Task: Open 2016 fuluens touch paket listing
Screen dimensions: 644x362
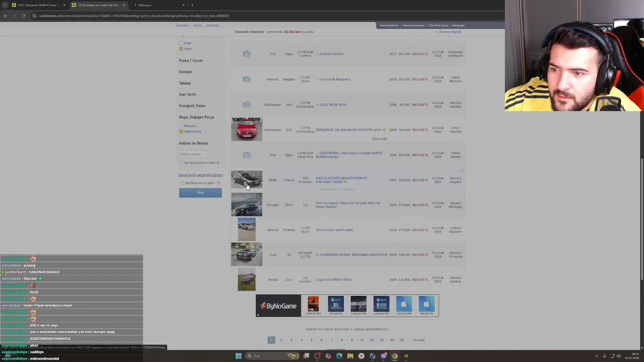Action: click(x=334, y=230)
